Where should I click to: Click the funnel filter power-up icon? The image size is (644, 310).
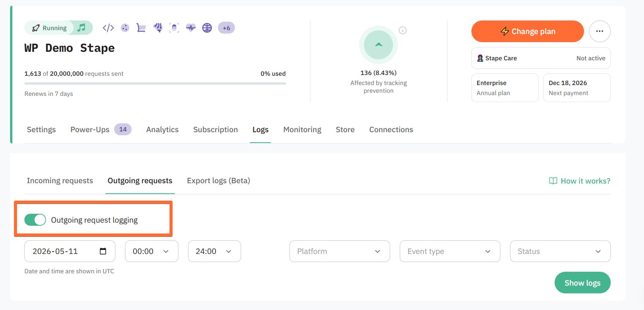(158, 28)
